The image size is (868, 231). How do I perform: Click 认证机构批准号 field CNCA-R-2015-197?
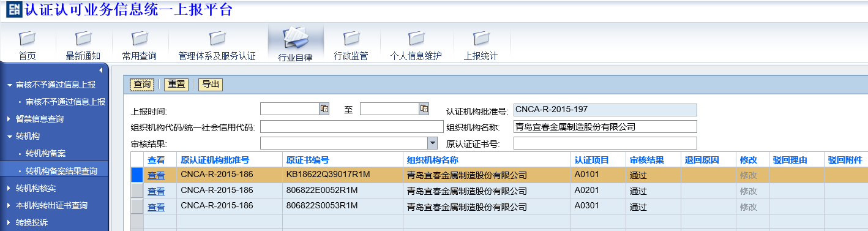[605, 110]
